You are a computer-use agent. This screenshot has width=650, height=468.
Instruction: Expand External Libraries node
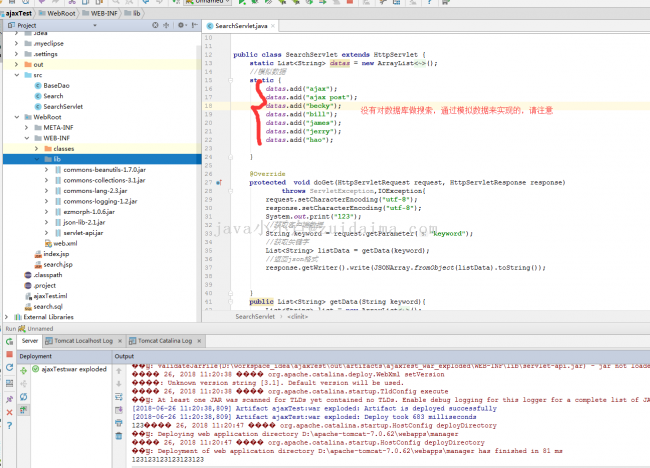(6, 317)
